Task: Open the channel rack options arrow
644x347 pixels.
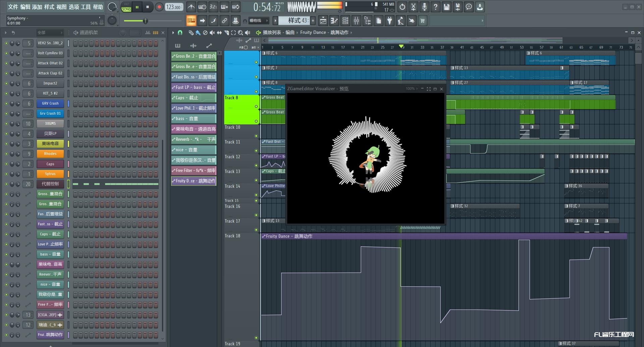Action: [6, 33]
